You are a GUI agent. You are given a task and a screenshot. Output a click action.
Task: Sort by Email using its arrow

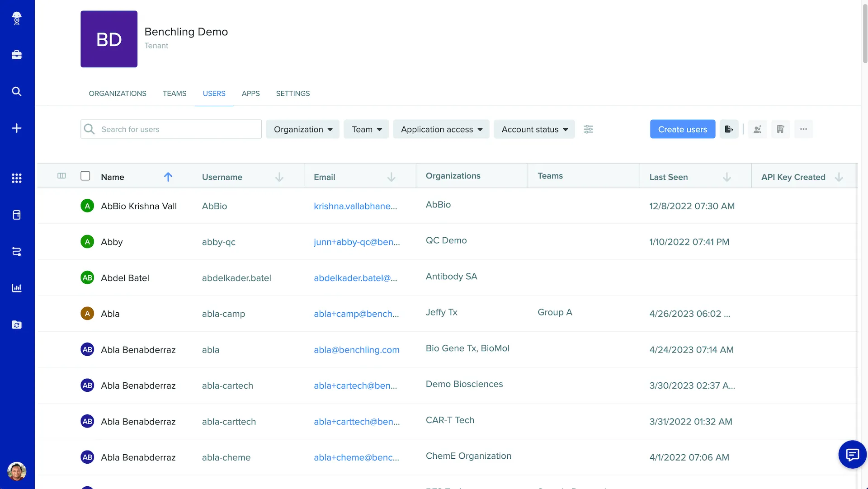[392, 177]
